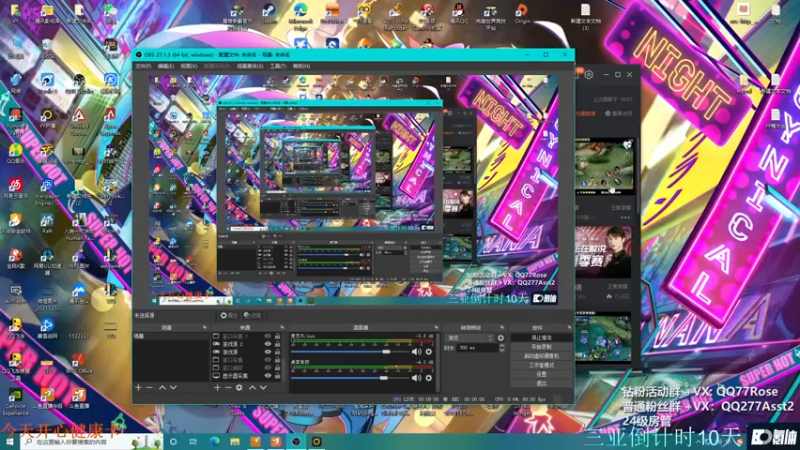Open the Steam desktop shortcut
The height and width of the screenshot is (450, 800).
[269, 13]
